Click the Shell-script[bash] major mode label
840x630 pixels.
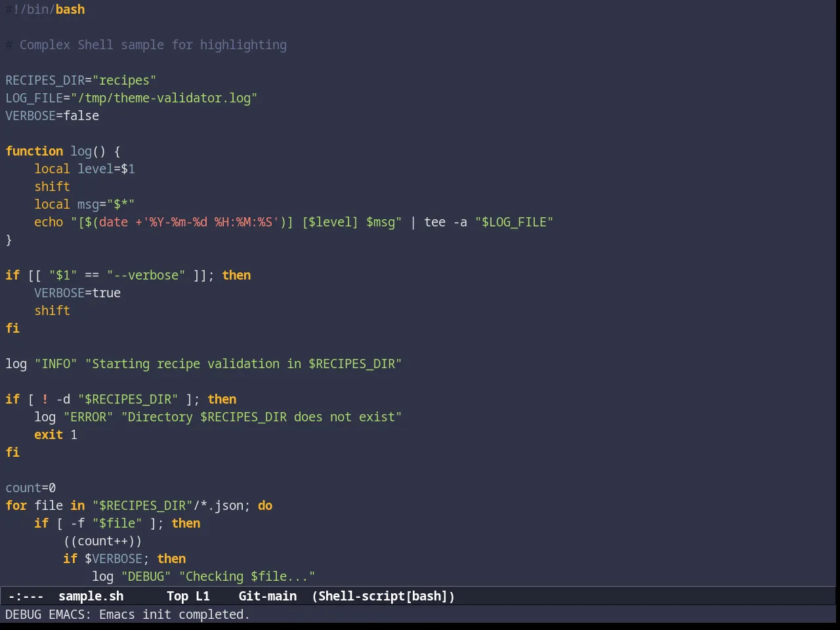tap(383, 596)
